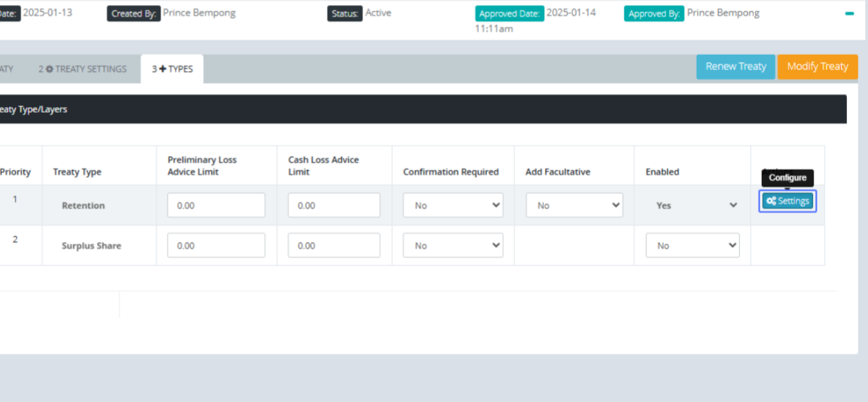Click Surplus Share Cash Loss Advice Limit input

333,246
